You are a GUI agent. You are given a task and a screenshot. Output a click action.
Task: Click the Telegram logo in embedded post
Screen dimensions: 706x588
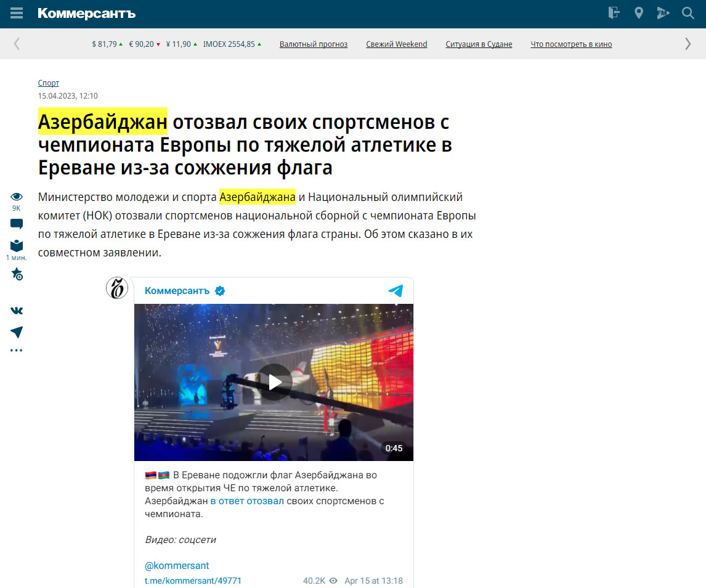click(x=396, y=291)
